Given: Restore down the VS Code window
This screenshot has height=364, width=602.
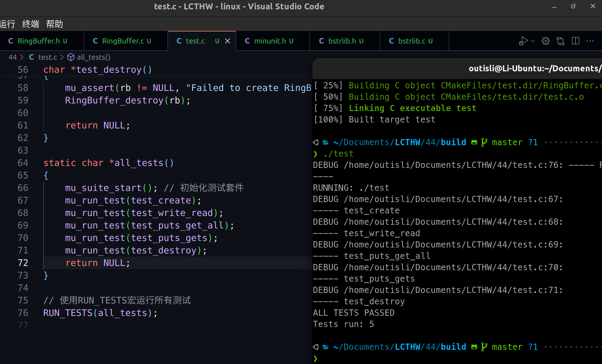Looking at the screenshot, I should (573, 6).
